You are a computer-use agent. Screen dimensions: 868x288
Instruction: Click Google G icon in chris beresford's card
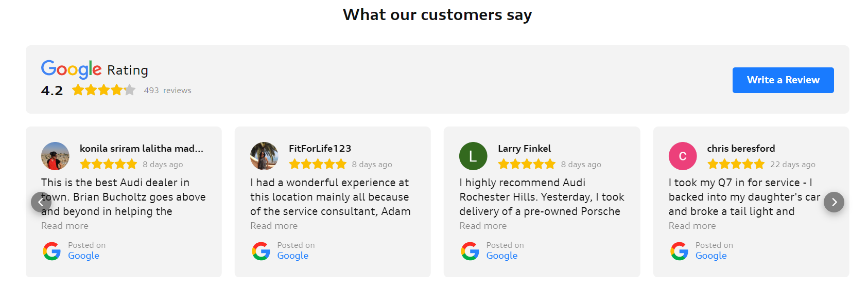coord(679,251)
